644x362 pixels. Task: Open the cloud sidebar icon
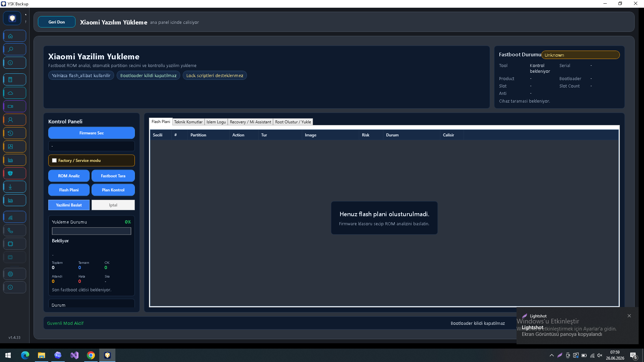point(15,93)
